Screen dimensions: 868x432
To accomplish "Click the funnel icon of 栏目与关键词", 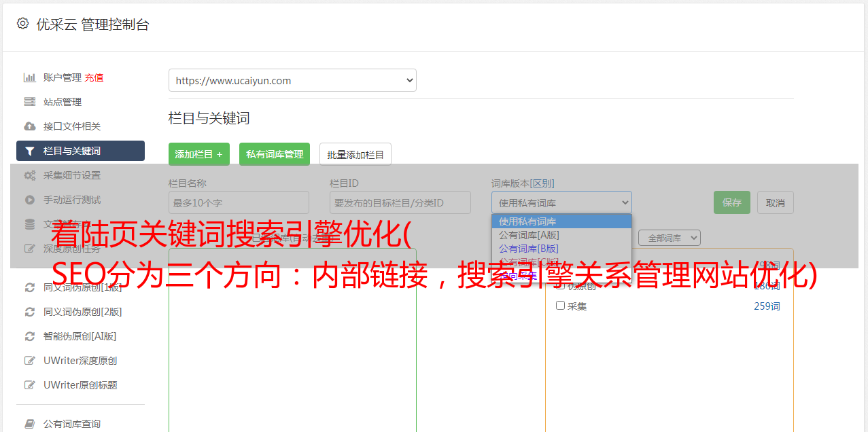I will point(30,151).
